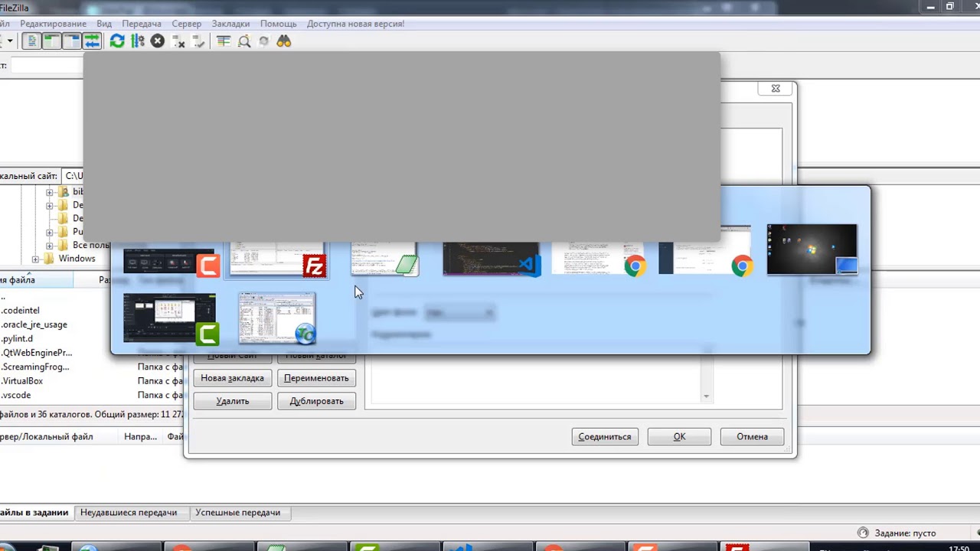Confirm with the OK button
The height and width of the screenshot is (551, 980).
coord(679,437)
